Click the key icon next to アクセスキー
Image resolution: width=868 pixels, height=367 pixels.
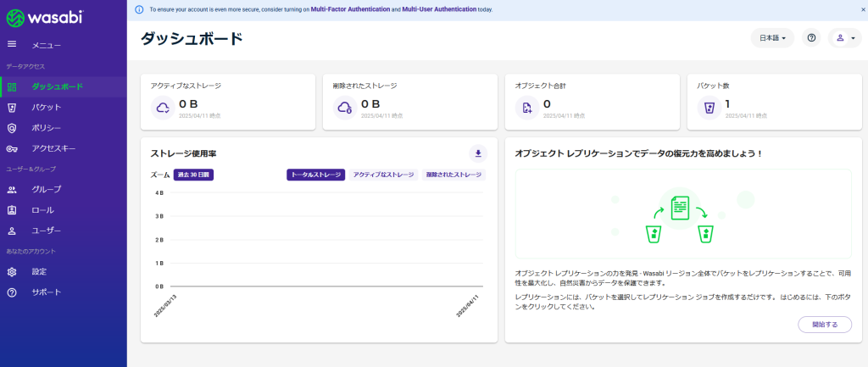12,148
